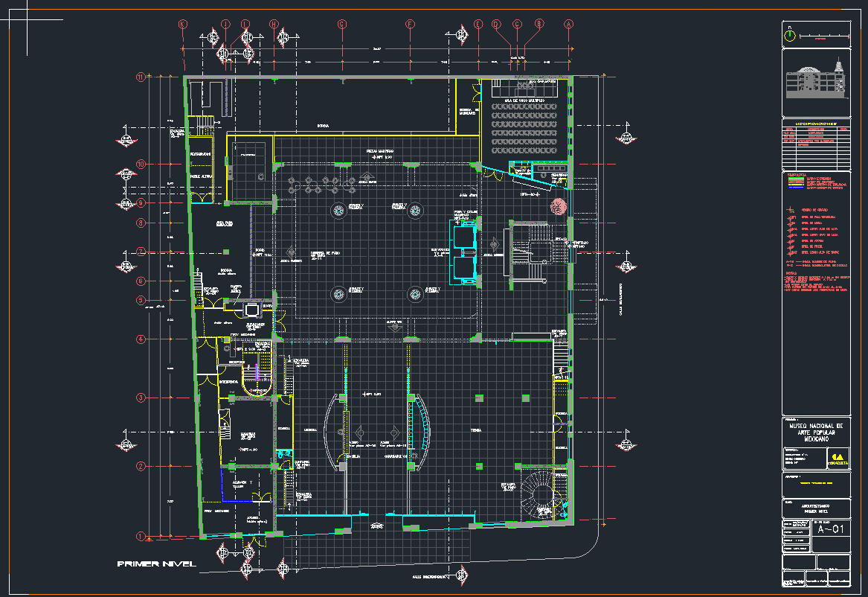The width and height of the screenshot is (868, 597).
Task: Click grid axis bubble G
Action: point(342,24)
